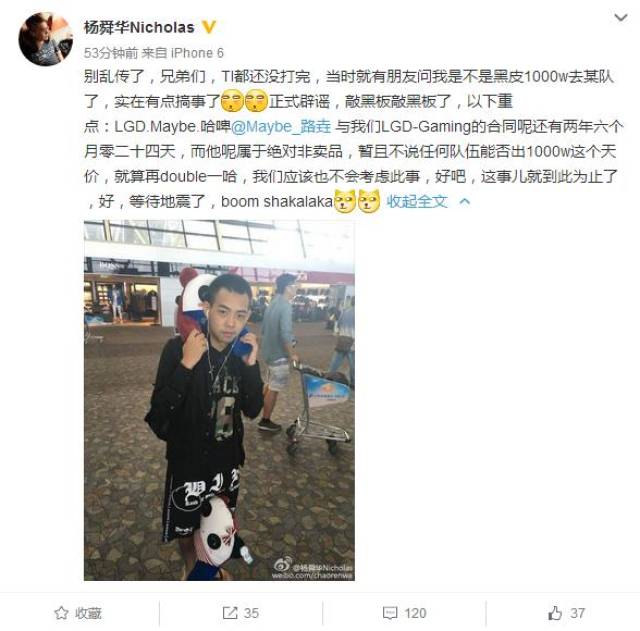Viewport: 640px width, 631px height.
Task: Click the favorite star icon
Action: [61, 613]
